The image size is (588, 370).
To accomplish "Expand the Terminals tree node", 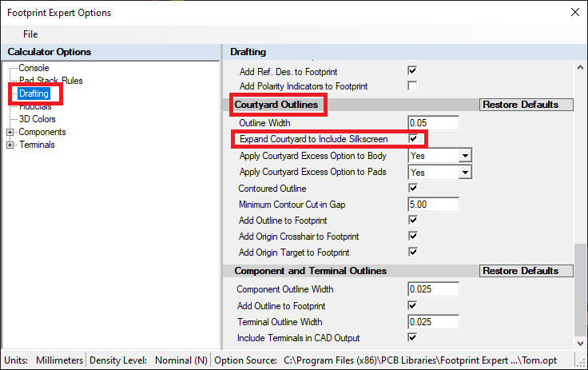I will click(10, 145).
